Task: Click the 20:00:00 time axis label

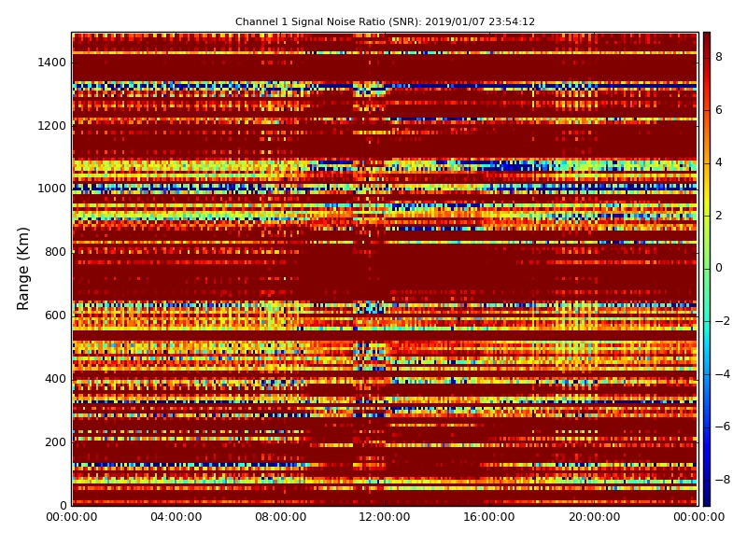Action: pos(594,517)
